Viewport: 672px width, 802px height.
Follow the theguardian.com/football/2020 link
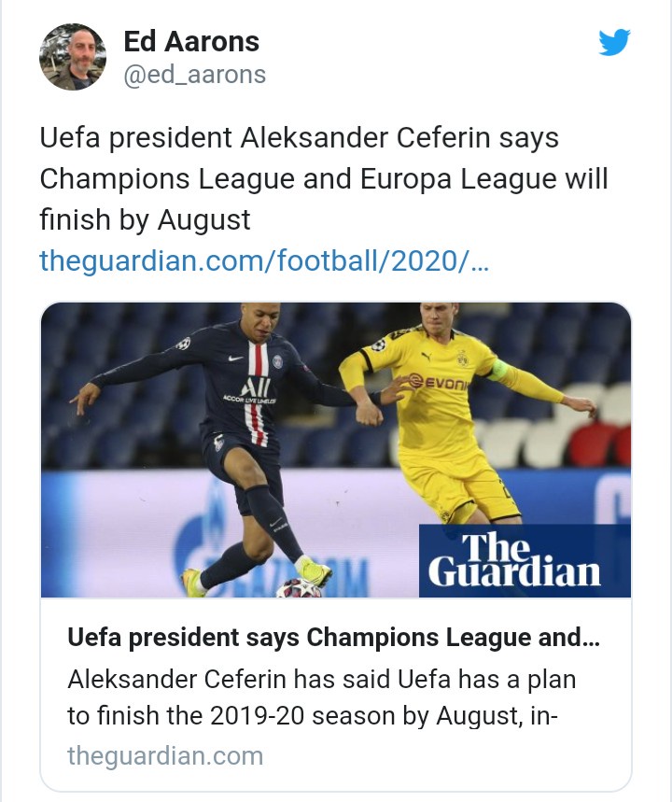click(263, 261)
